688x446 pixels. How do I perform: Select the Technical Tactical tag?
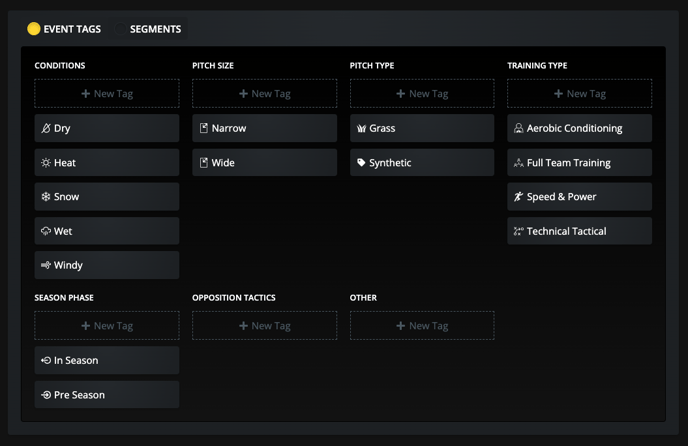(x=579, y=231)
